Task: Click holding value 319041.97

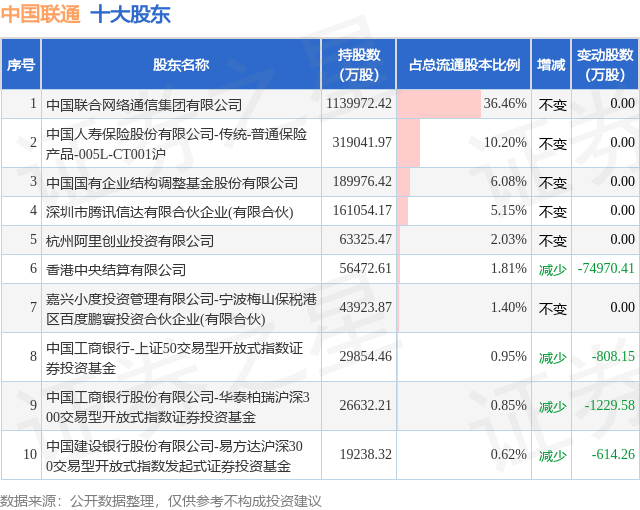Action: (362, 142)
